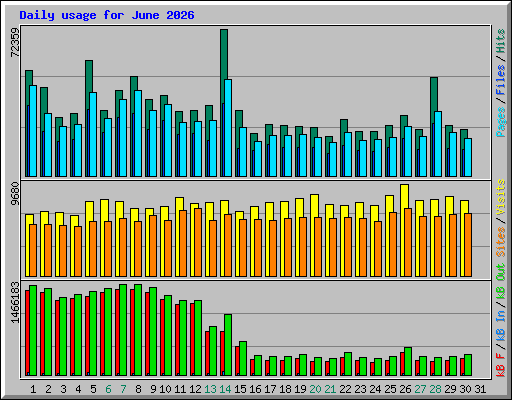Click the 'Visits' legend label
This screenshot has height=400, width=512.
click(501, 197)
